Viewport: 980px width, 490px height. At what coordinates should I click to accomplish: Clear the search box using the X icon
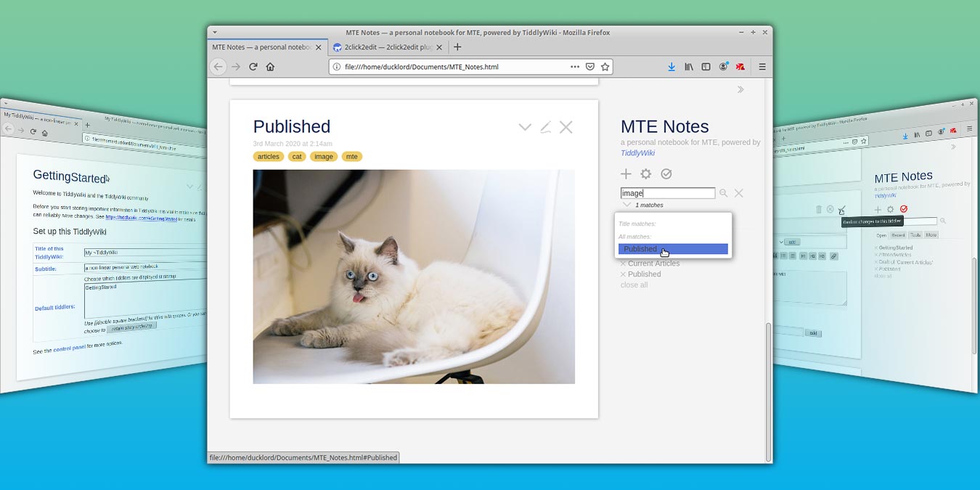[738, 192]
